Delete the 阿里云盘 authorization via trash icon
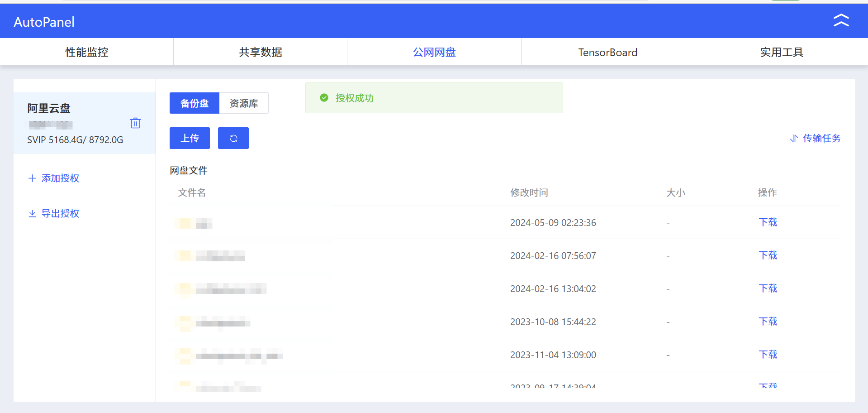 coord(135,123)
